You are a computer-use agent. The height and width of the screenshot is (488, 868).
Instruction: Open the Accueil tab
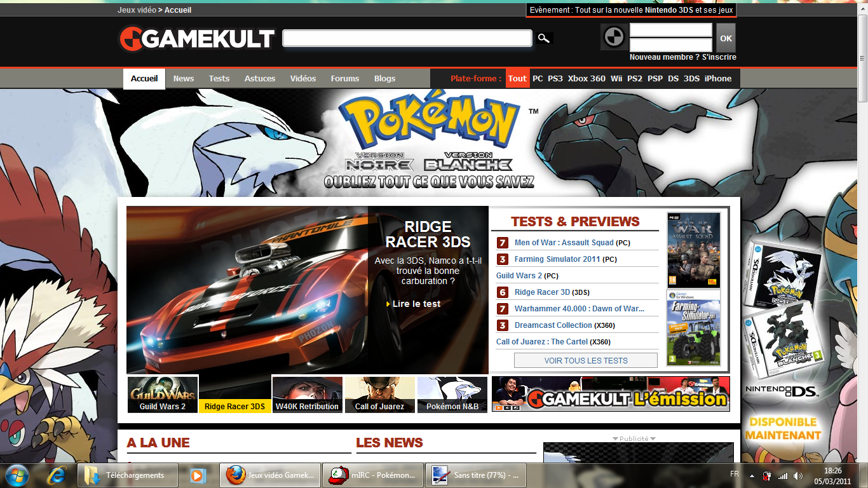tap(144, 79)
